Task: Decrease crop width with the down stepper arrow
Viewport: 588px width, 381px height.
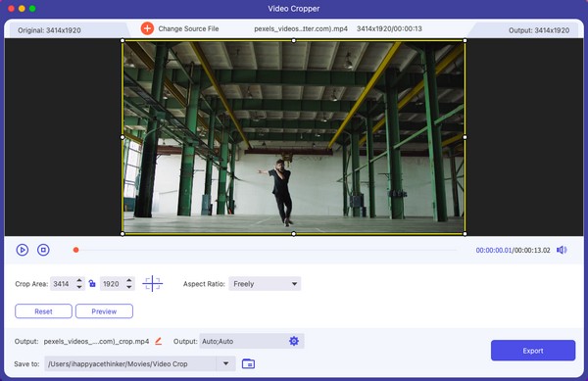Action: 79,287
